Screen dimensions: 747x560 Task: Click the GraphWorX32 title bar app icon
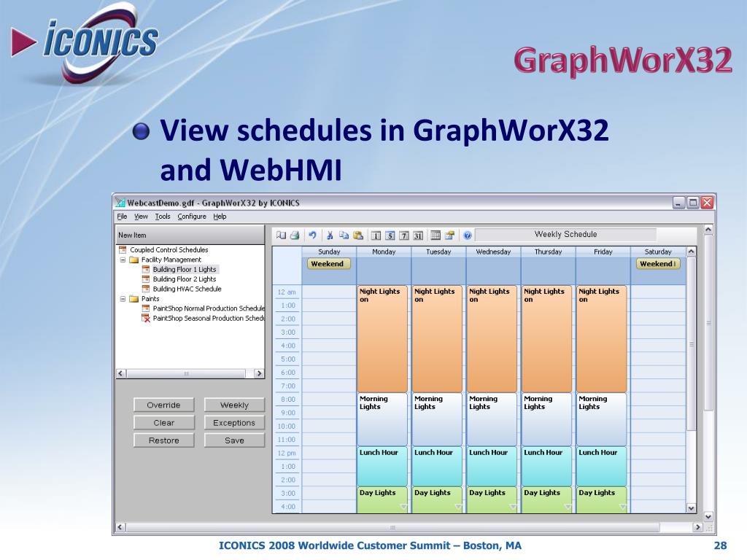pyautogui.click(x=120, y=203)
